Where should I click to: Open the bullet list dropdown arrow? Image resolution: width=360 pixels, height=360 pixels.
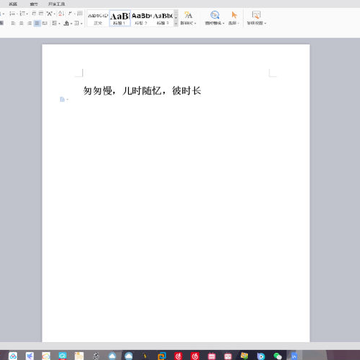pos(17,14)
